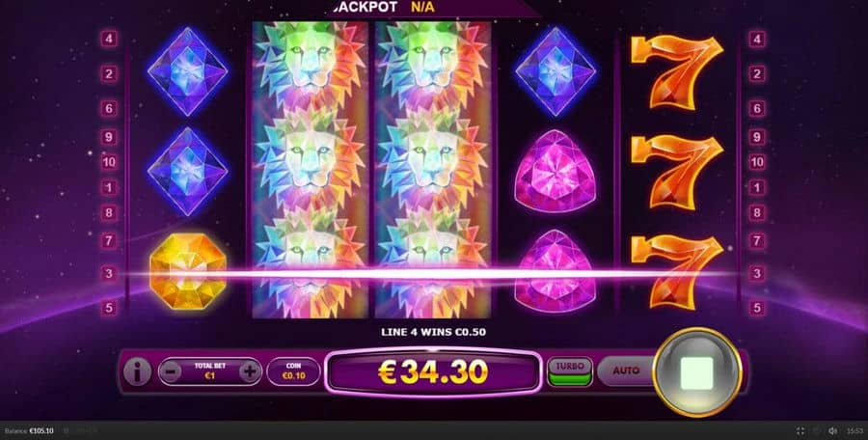Mute sound with speaker icon
This screenshot has height=440, width=868.
click(832, 430)
